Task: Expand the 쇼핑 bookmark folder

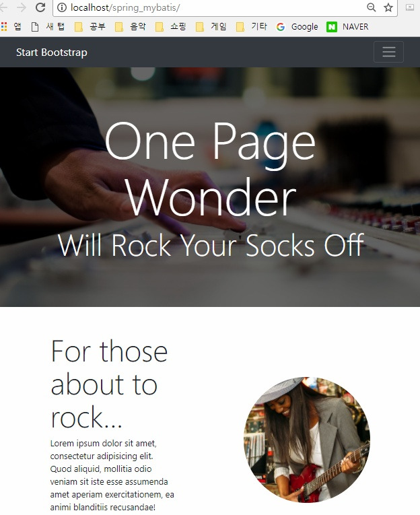Action: coord(171,27)
